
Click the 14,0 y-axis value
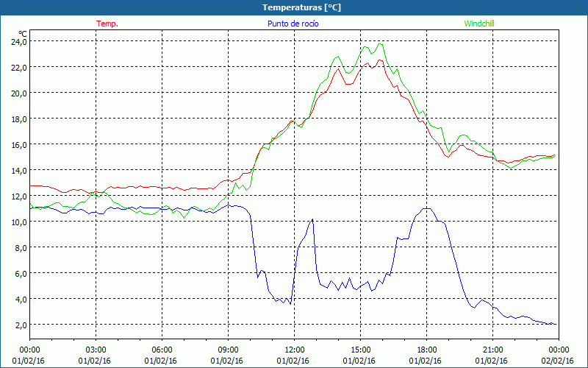pos(19,171)
